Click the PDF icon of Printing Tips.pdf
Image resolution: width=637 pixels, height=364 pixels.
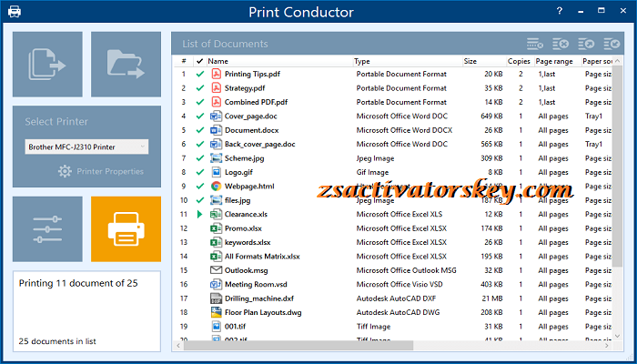click(217, 74)
